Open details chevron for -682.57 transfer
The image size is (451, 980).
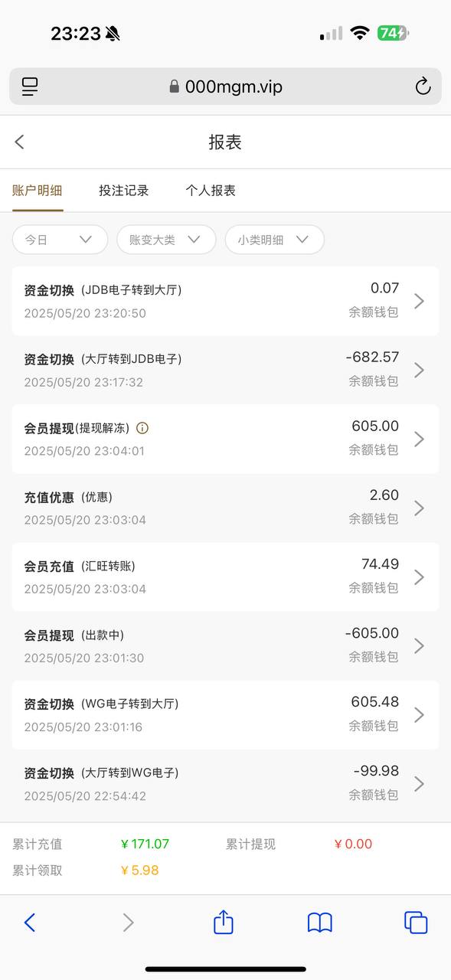pyautogui.click(x=419, y=370)
